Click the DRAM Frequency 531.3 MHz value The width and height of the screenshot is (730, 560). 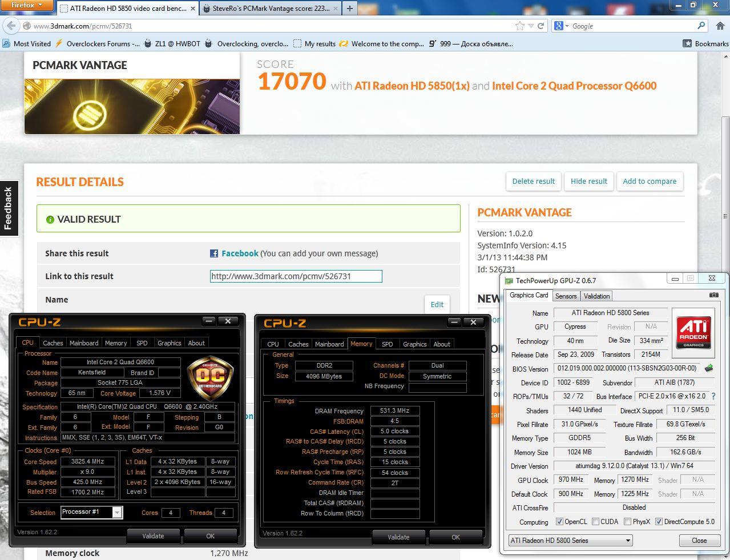pyautogui.click(x=395, y=411)
